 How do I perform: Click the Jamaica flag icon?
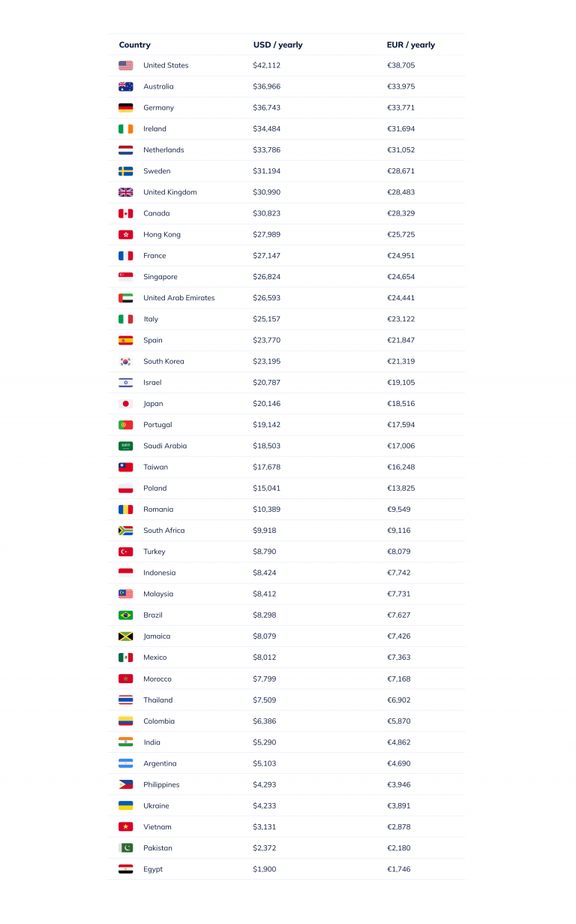pyautogui.click(x=125, y=637)
